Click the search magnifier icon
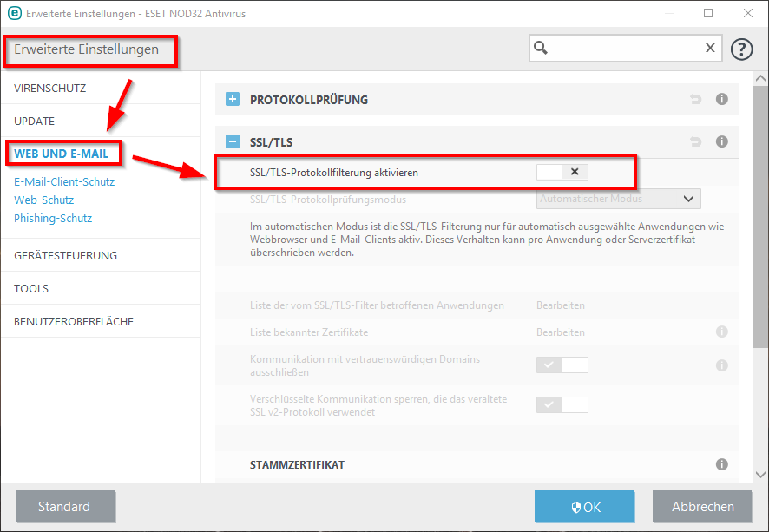769x532 pixels. (541, 48)
